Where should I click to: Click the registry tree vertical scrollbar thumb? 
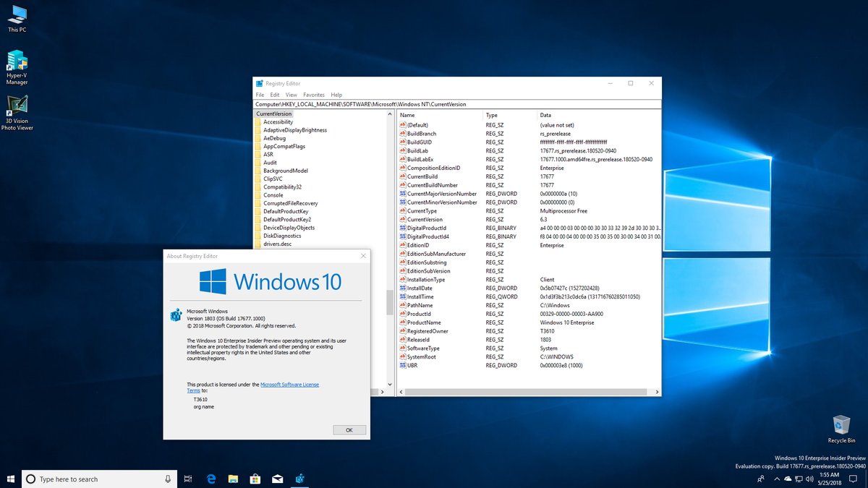(389, 302)
